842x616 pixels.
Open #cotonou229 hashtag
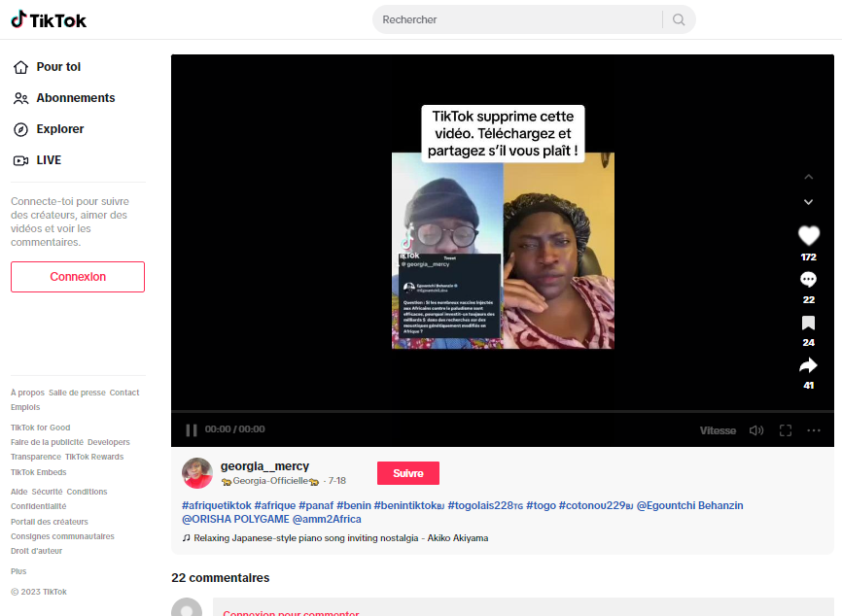click(596, 505)
